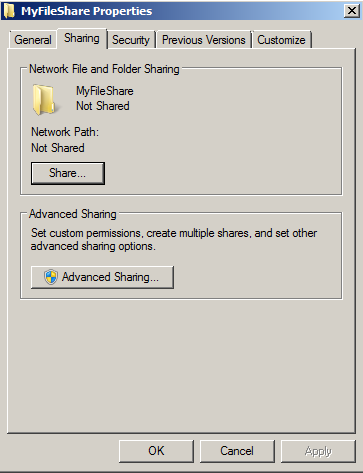Show the Customize tab
Image resolution: width=363 pixels, height=473 pixels.
coord(282,40)
